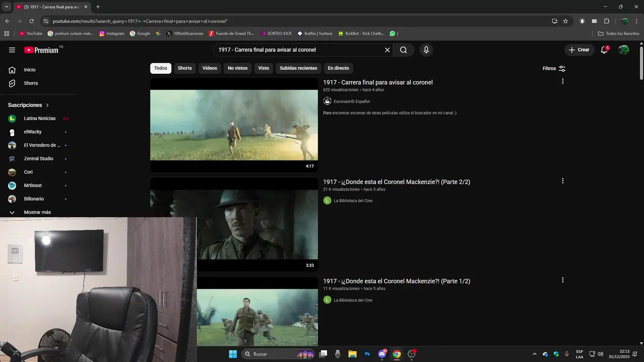
Task: Open EscenasHD Español channel name link
Action: point(352,102)
